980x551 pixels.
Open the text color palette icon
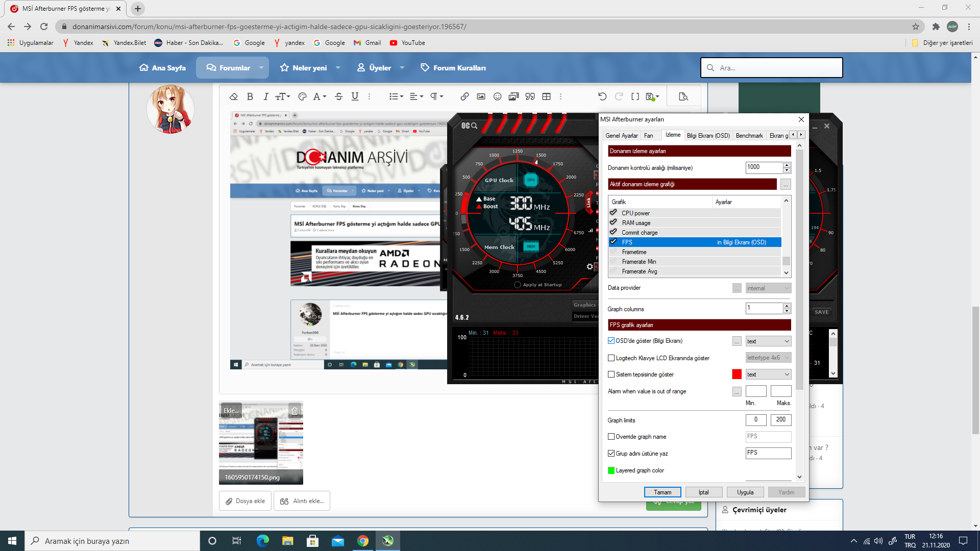pos(302,96)
